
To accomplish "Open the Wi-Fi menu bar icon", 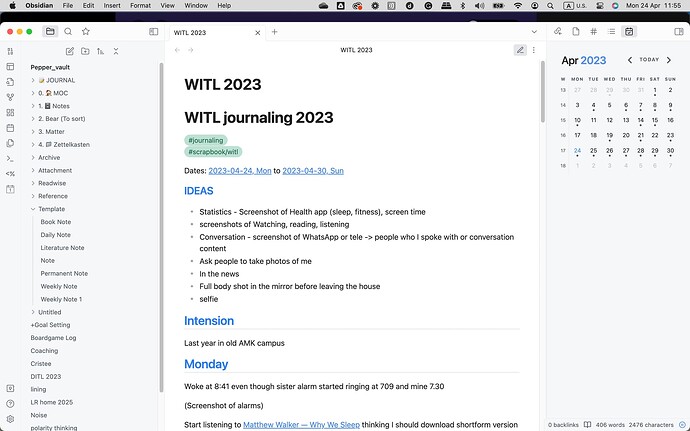I will [518, 5].
